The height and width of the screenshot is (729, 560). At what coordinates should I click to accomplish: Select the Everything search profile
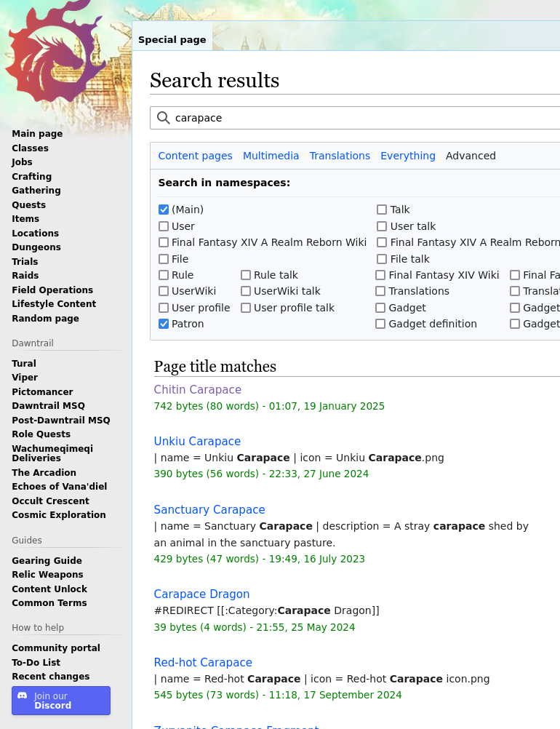pos(408,156)
